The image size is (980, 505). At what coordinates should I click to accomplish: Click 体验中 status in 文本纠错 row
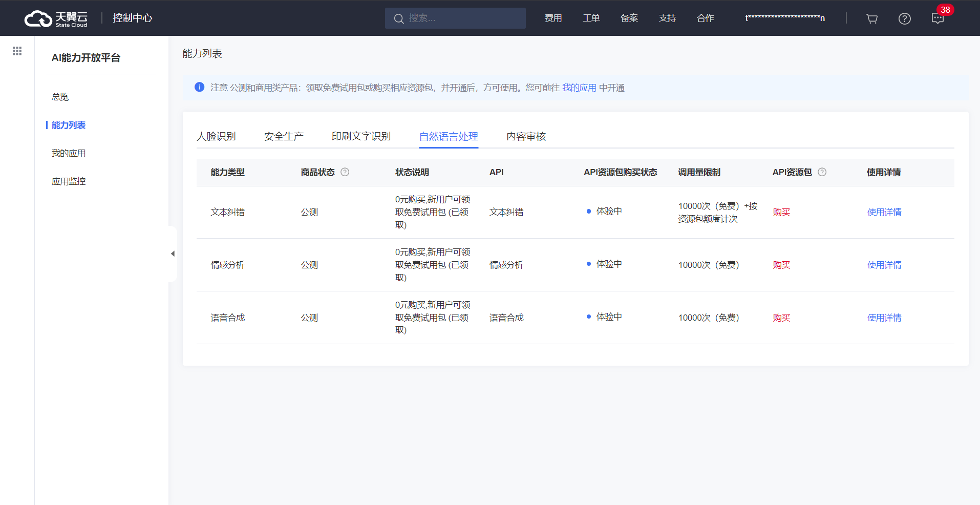(609, 211)
